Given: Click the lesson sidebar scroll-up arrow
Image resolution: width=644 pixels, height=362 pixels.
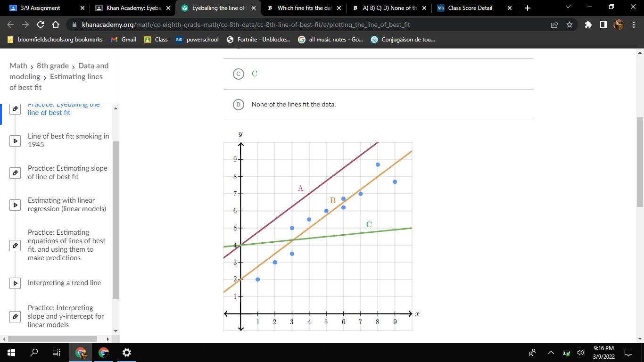Looking at the screenshot, I should coord(116,108).
